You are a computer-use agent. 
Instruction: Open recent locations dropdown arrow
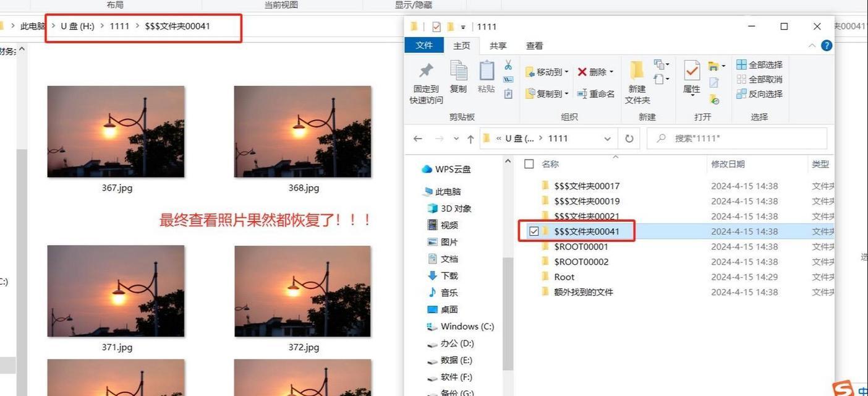pyautogui.click(x=456, y=139)
